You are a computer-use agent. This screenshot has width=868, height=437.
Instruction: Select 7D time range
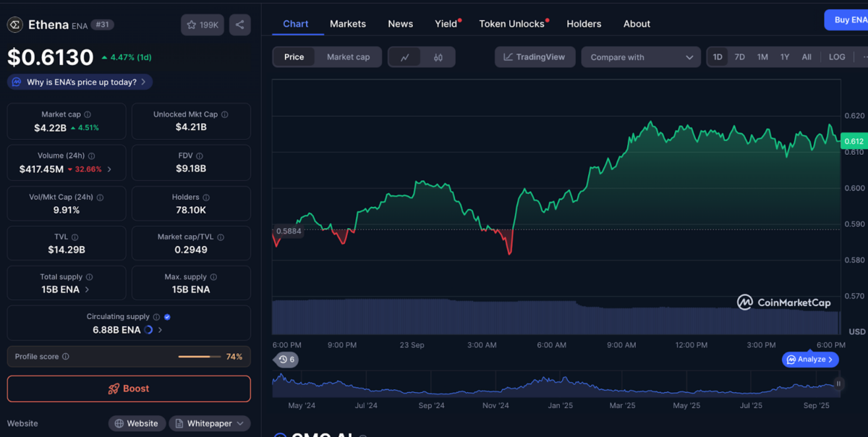click(740, 57)
